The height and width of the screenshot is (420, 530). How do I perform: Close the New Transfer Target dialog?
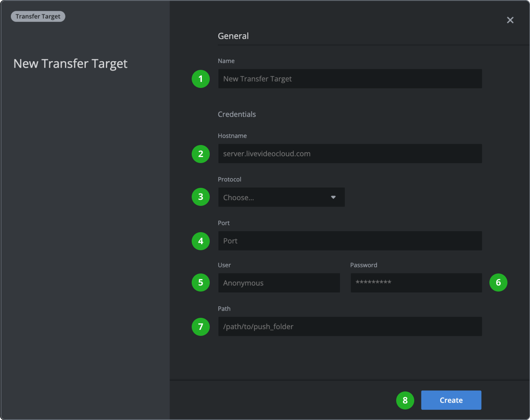point(510,20)
